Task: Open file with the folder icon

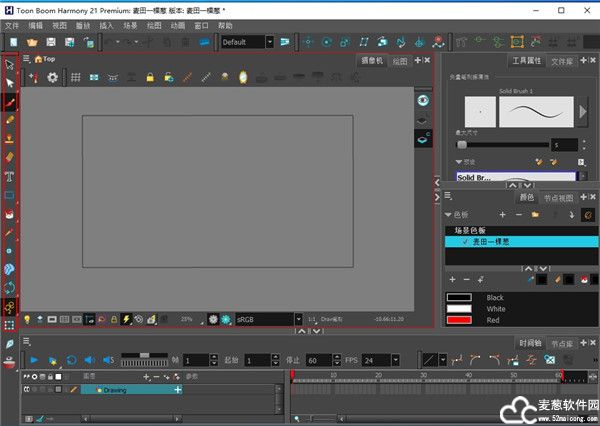Action: tap(33, 42)
